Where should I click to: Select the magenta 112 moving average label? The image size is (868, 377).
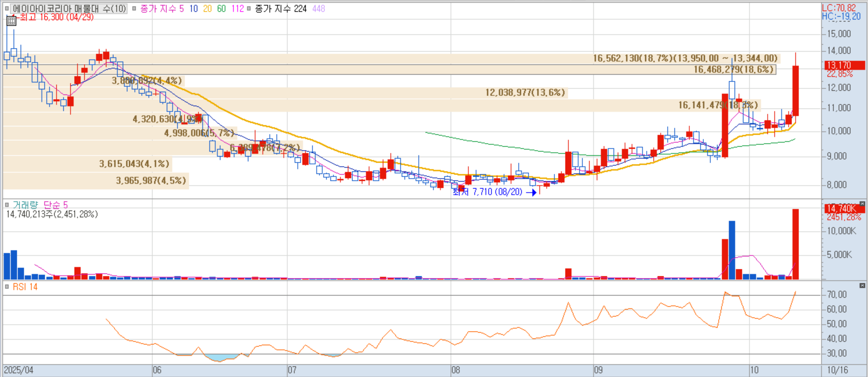coord(237,8)
